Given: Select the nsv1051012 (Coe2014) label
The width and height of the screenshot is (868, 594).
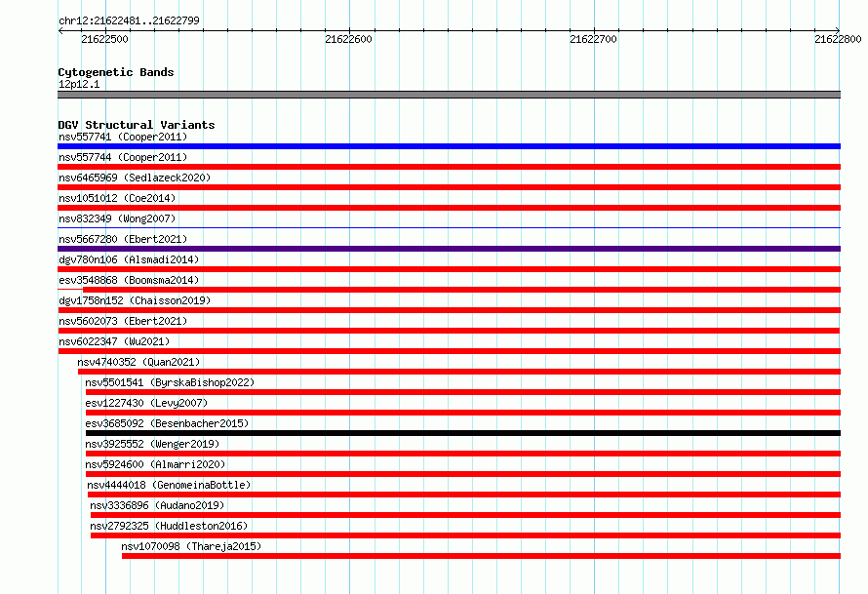Looking at the screenshot, I should (x=117, y=198).
